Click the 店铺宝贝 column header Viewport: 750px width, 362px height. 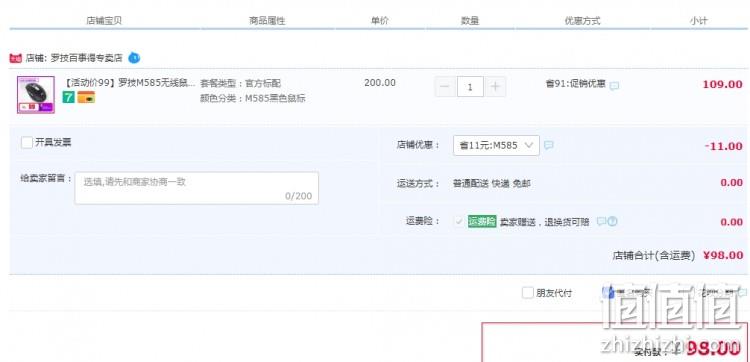pyautogui.click(x=104, y=21)
